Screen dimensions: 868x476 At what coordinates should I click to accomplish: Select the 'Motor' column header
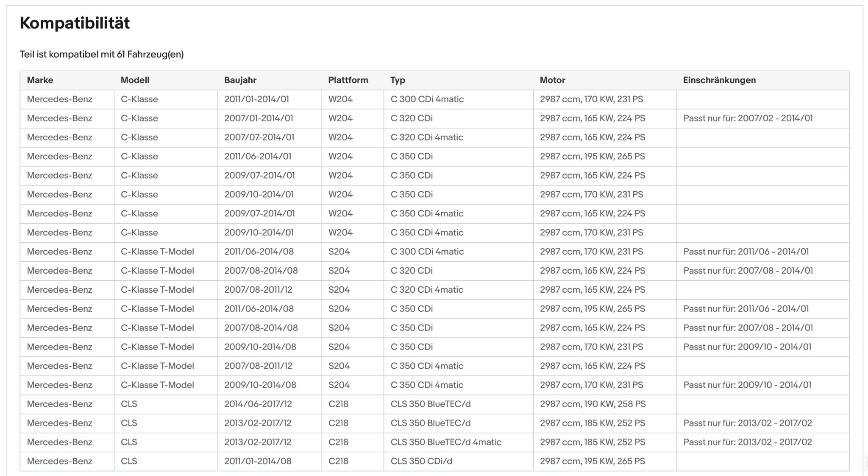coord(553,80)
